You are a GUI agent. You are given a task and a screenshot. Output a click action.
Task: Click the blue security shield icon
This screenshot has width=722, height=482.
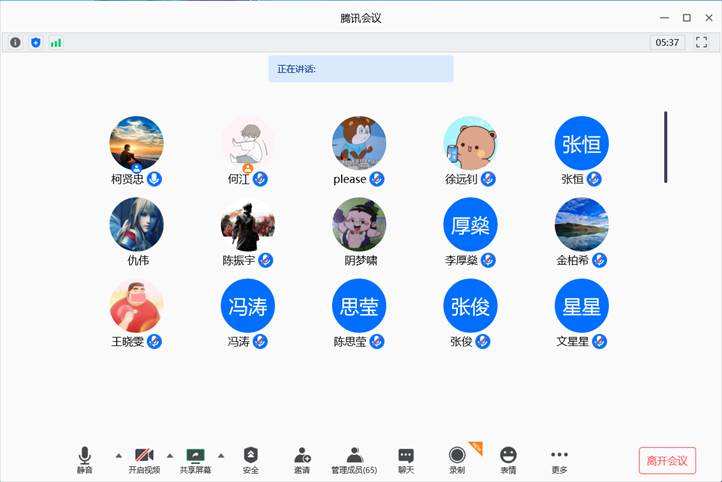click(36, 42)
